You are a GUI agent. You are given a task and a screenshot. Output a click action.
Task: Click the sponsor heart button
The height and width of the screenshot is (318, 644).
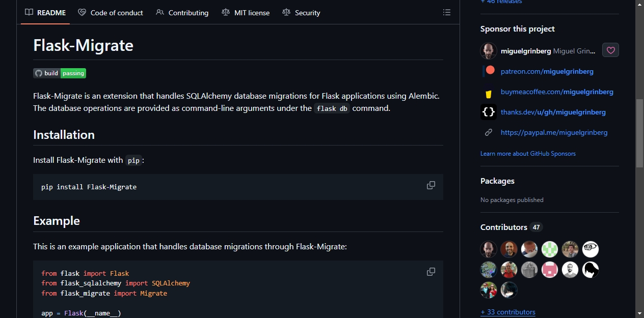pyautogui.click(x=610, y=50)
